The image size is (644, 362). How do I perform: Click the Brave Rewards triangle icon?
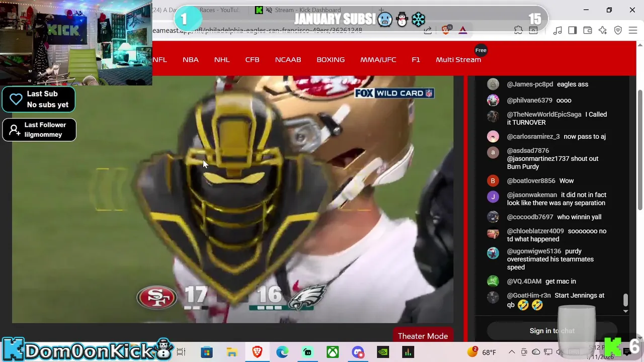click(463, 31)
